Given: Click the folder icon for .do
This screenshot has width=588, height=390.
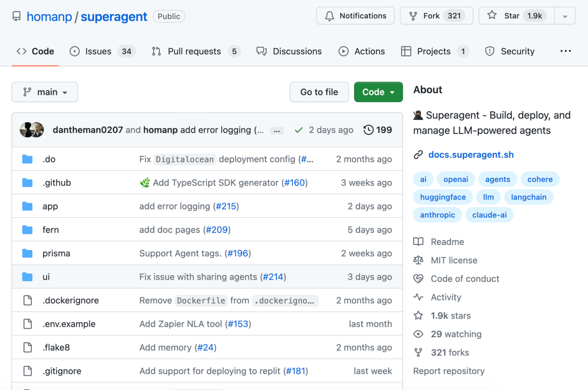Looking at the screenshot, I should (27, 159).
